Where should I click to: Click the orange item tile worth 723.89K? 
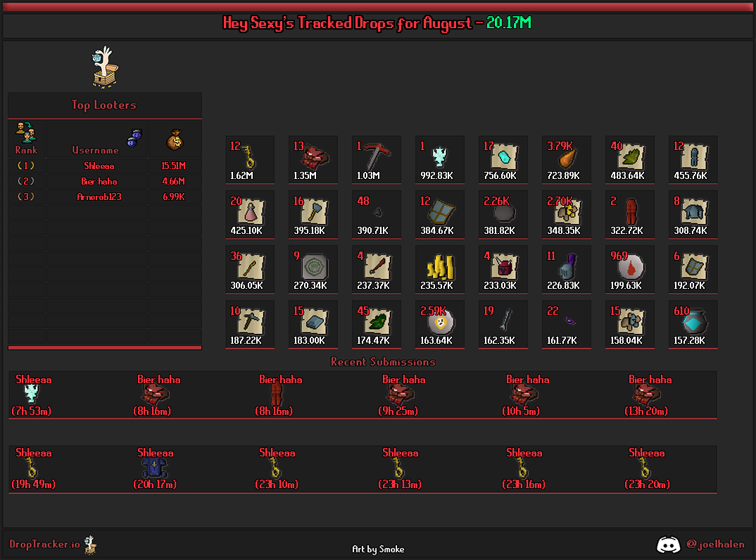pyautogui.click(x=567, y=160)
